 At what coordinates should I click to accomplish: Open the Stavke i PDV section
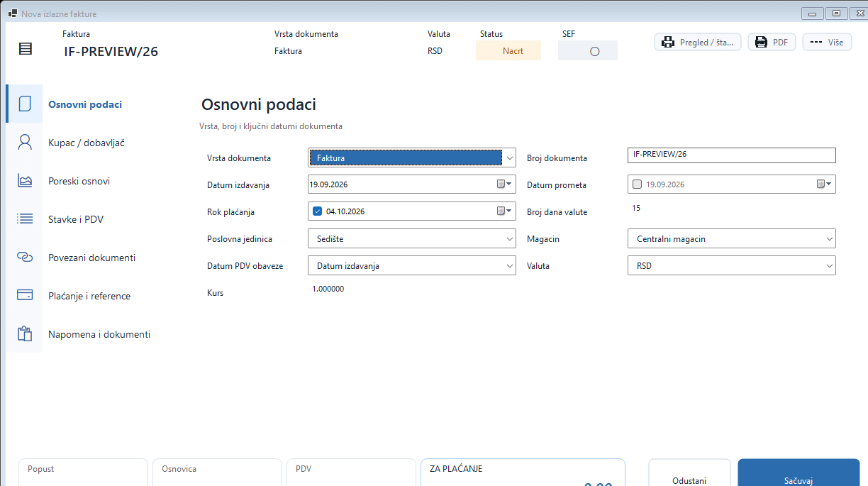(76, 219)
